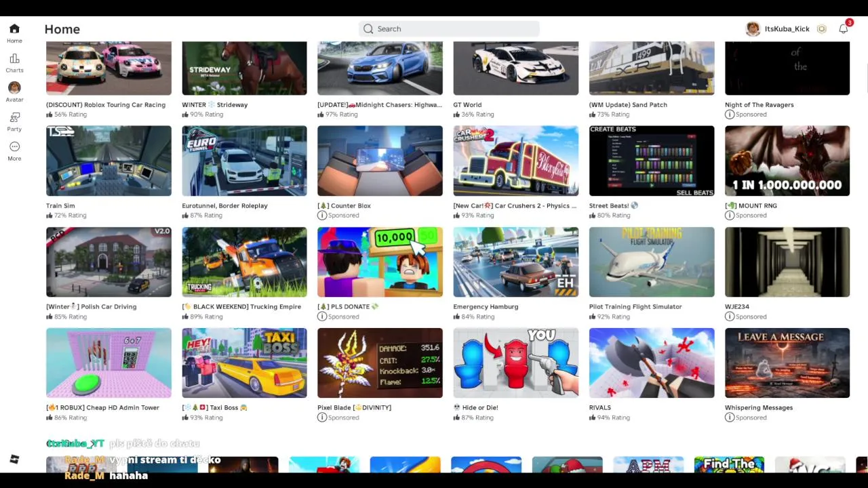Click the sponsored info icon under WJE234

(730, 317)
